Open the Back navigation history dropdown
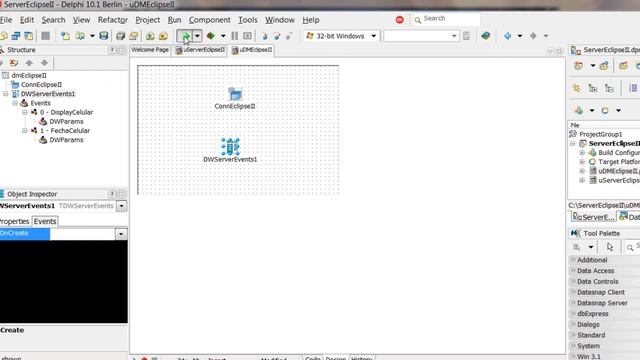640x360 pixels. click(520, 36)
